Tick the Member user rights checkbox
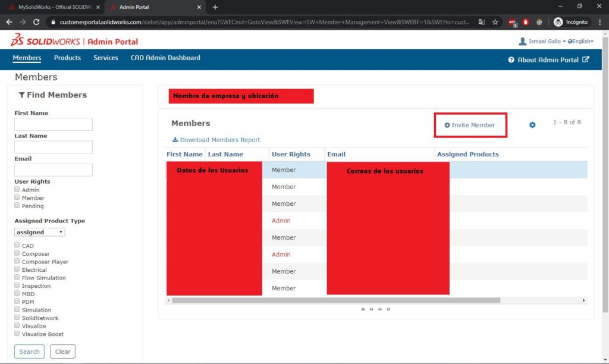This screenshot has width=609, height=364. pyautogui.click(x=17, y=197)
